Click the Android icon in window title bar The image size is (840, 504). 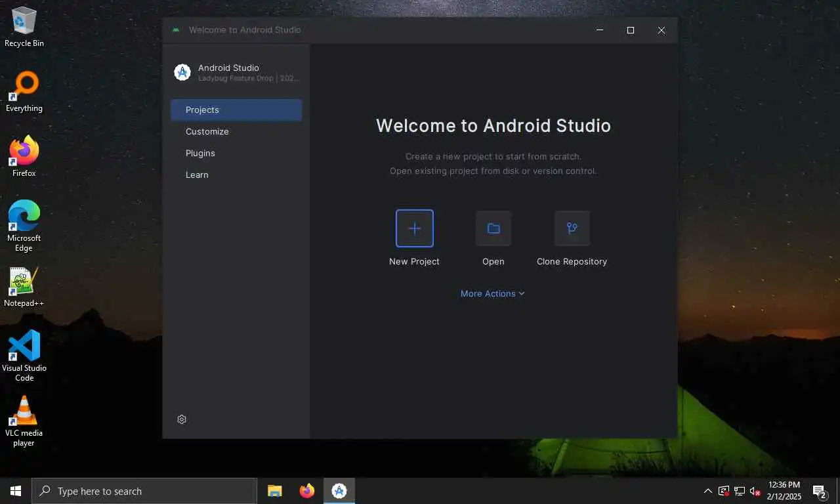tap(176, 30)
